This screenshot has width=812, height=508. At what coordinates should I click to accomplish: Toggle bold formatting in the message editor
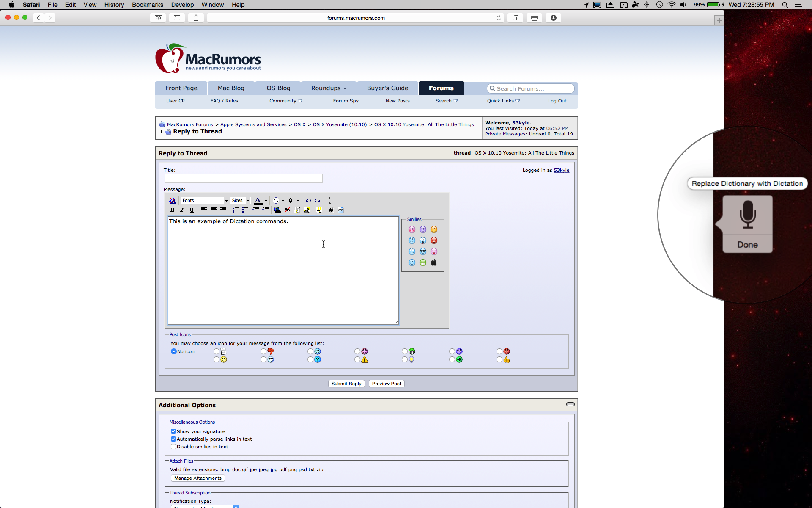pos(172,210)
